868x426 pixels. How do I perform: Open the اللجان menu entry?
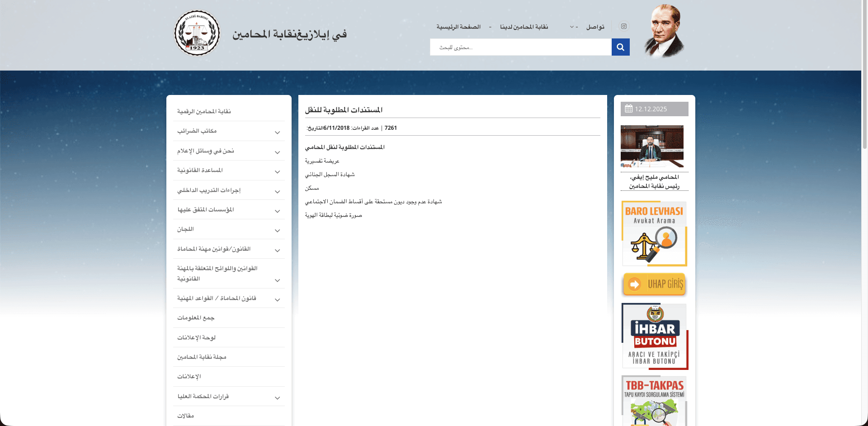(x=185, y=229)
